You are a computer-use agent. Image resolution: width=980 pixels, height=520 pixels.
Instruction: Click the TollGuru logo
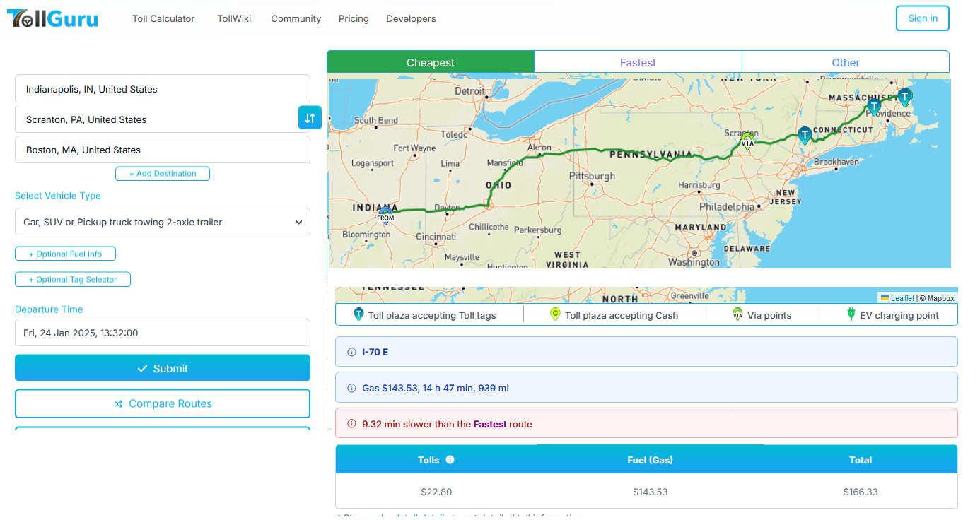pyautogui.click(x=53, y=18)
